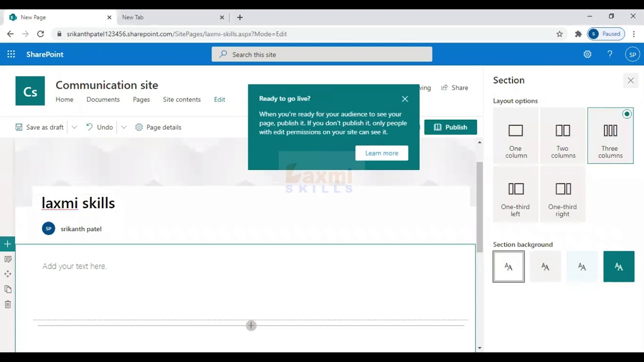The height and width of the screenshot is (362, 644).
Task: Open the help question mark
Action: 610,54
